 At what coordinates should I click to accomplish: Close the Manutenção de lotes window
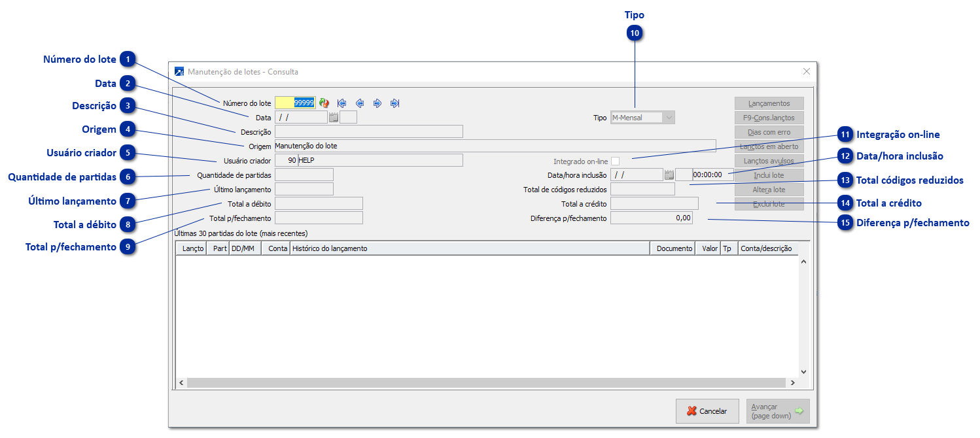tap(806, 71)
